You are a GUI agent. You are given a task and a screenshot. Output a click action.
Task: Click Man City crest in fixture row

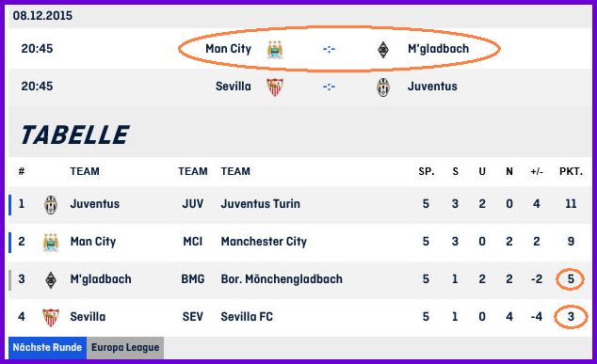275,50
